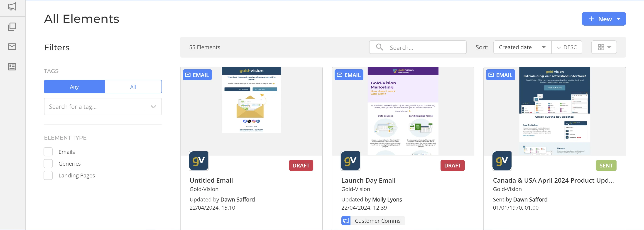Open the Launch Day Email thumbnail preview

tap(403, 111)
